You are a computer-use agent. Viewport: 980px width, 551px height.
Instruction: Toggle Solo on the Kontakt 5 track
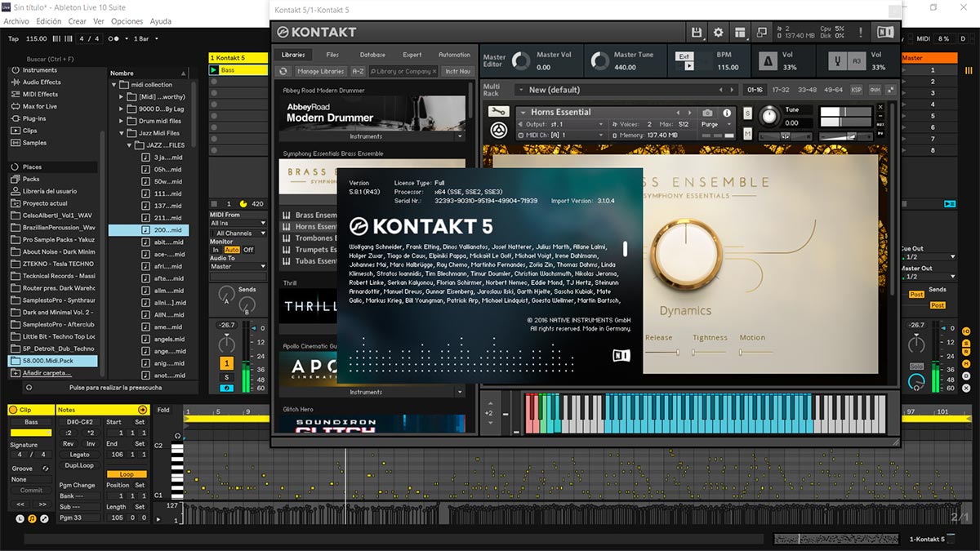tap(227, 376)
